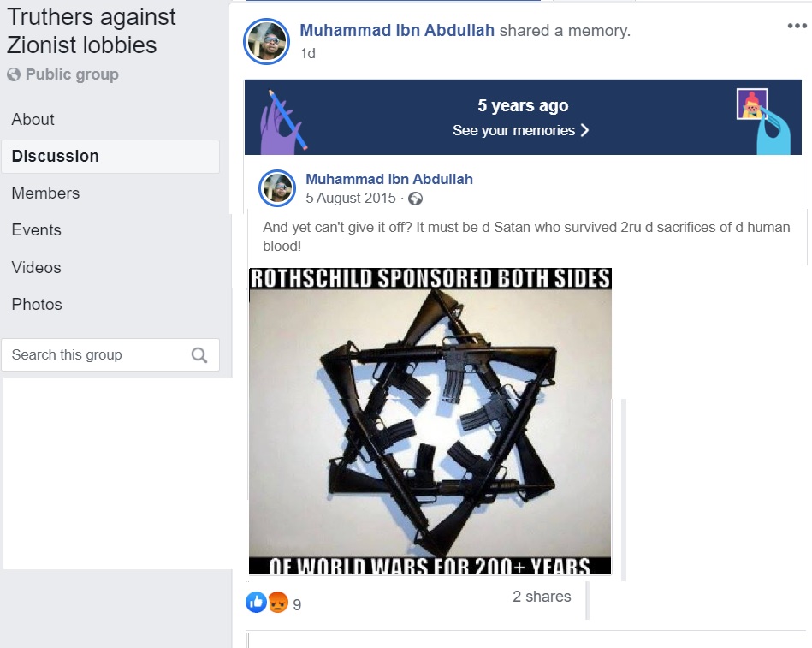Select the Discussion tab

pyautogui.click(x=110, y=156)
